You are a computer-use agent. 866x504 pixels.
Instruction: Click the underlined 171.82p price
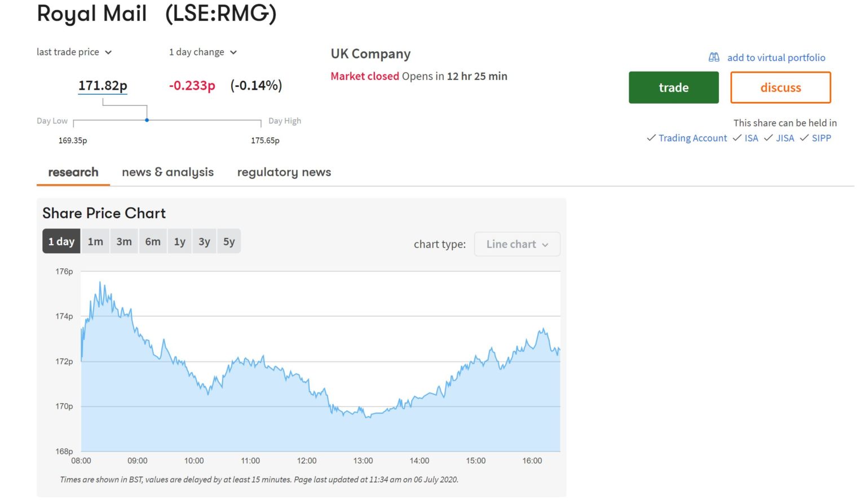tap(103, 85)
